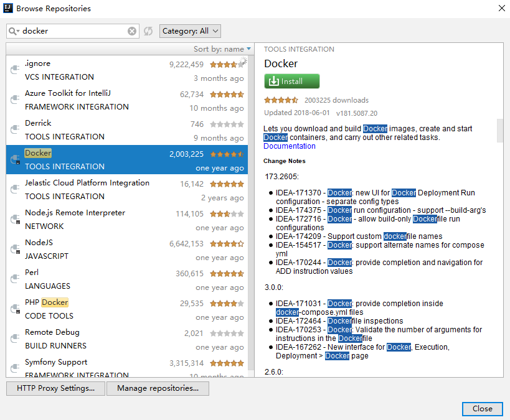The image size is (510, 420).
Task: Click the Updated 2018-06-01 text
Action: (296, 113)
